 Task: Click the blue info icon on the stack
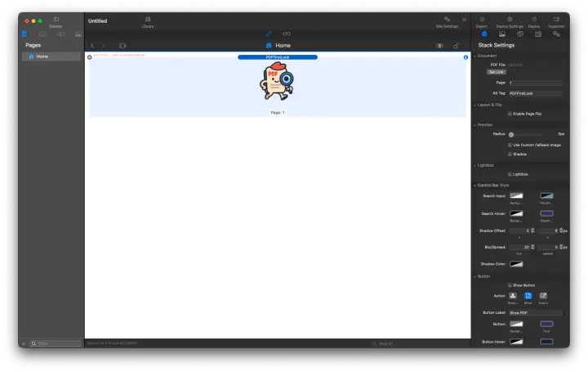click(465, 57)
